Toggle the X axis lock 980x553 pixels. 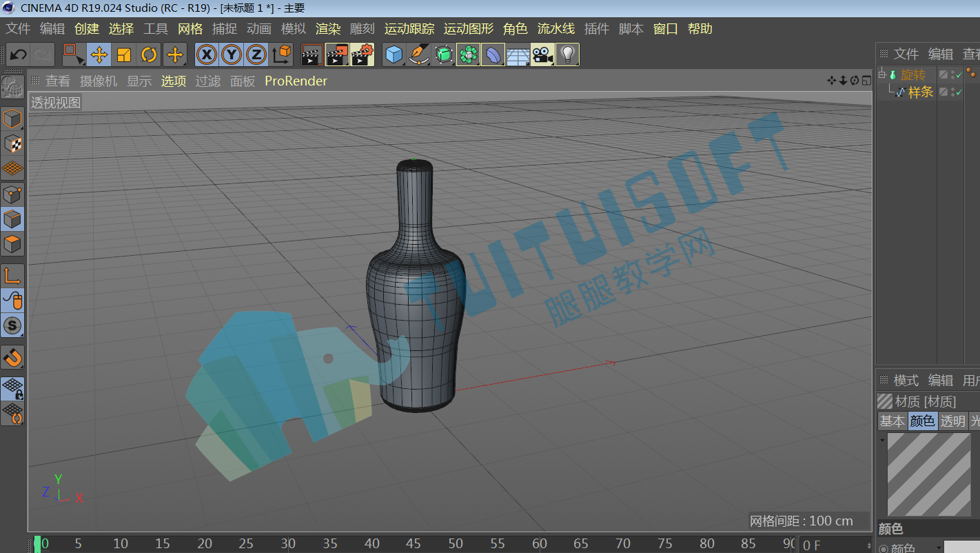207,54
